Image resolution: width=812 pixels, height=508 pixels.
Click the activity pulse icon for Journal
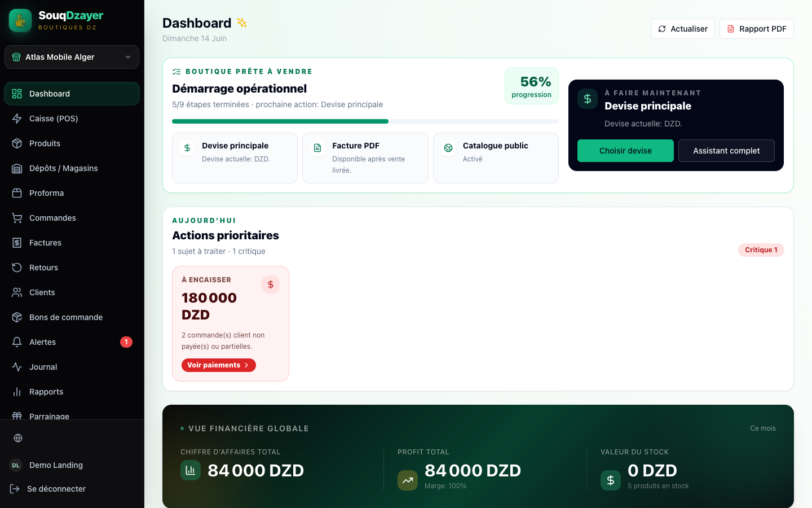point(17,367)
